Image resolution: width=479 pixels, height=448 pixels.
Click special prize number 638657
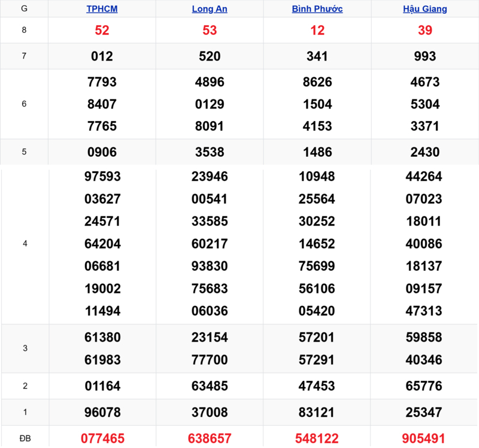coord(210,438)
